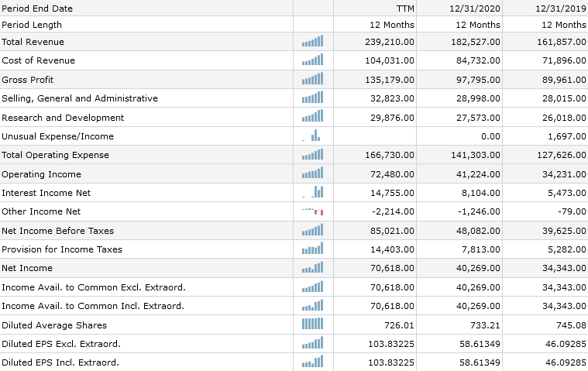Select the Period End Date row label

(37, 9)
